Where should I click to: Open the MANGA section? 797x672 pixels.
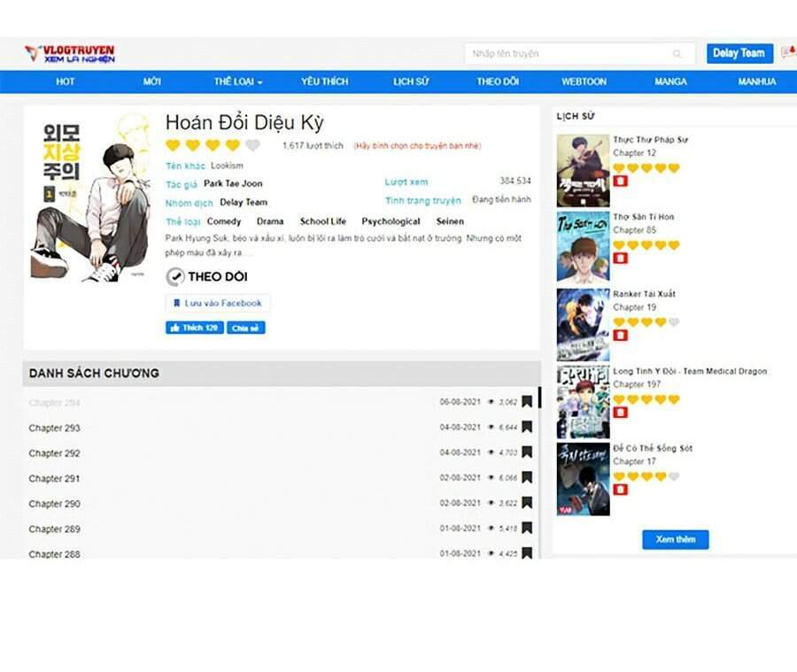click(x=670, y=81)
